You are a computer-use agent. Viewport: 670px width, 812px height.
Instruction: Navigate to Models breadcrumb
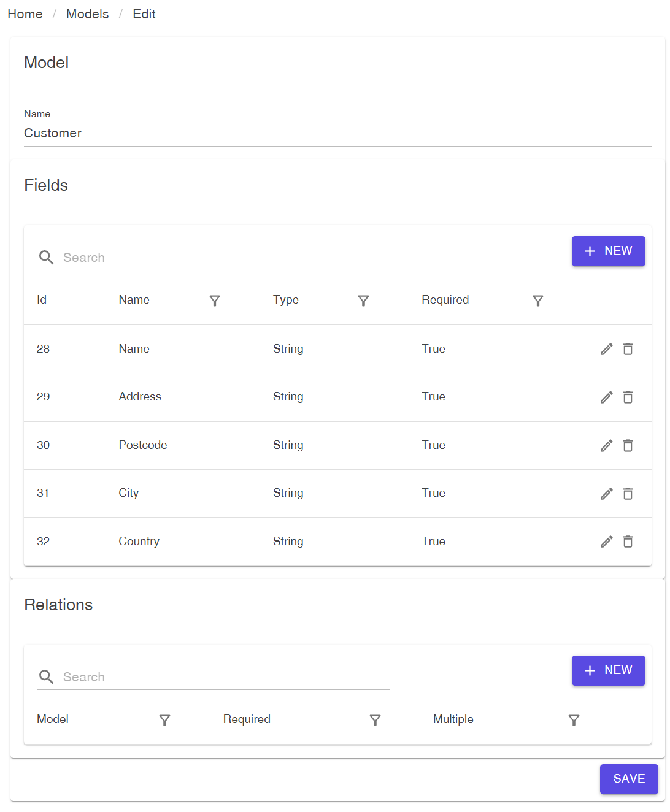pos(87,14)
